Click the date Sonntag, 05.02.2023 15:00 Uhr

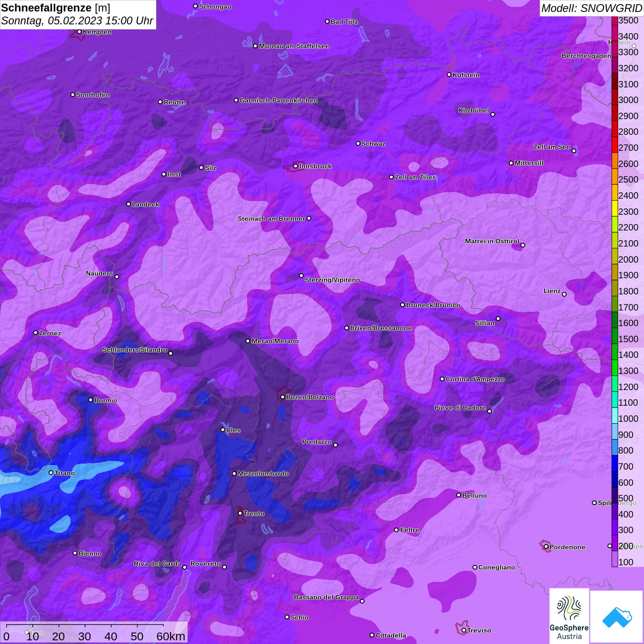[x=77, y=21]
